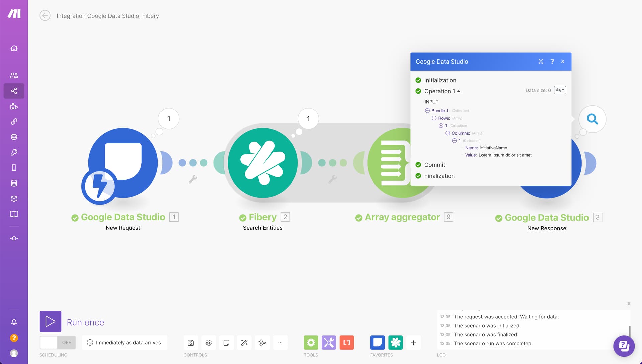Click the Explain flow airplane icon
Screen dimensions: 642x364
click(x=262, y=343)
